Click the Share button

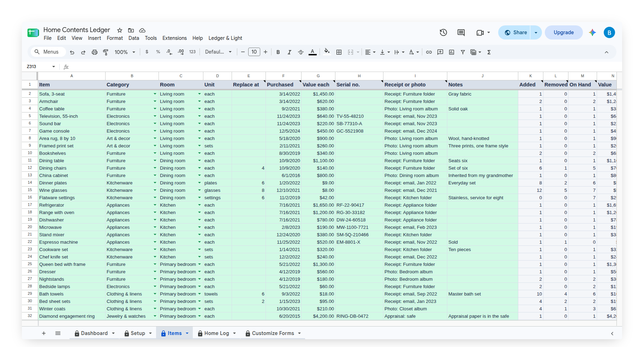point(515,32)
